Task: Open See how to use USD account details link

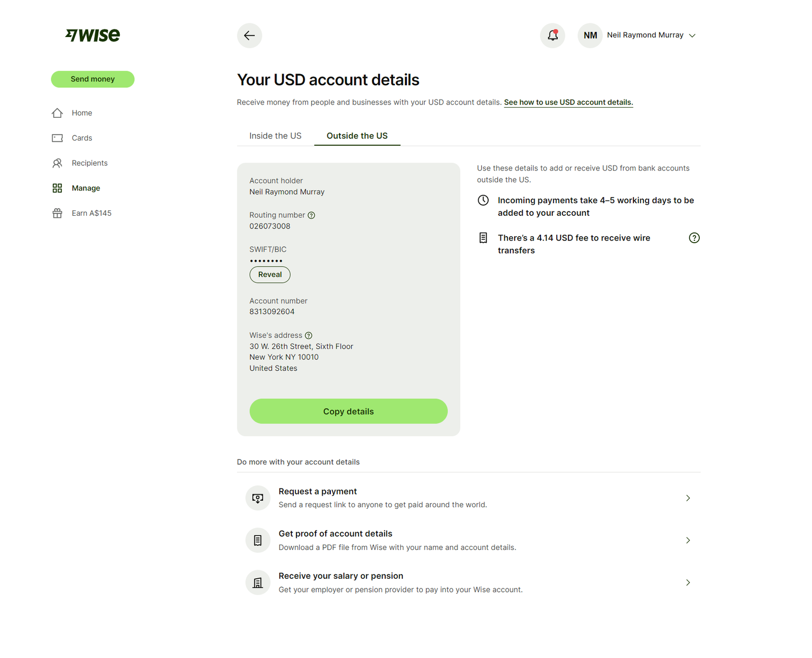Action: (568, 103)
